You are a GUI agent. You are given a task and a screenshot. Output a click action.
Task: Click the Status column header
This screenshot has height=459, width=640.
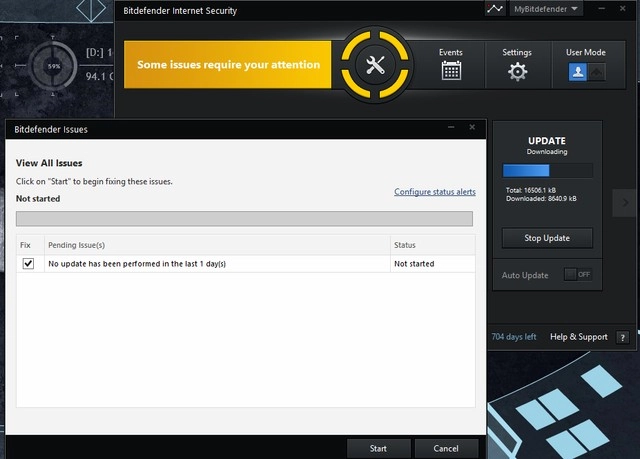[x=433, y=245]
